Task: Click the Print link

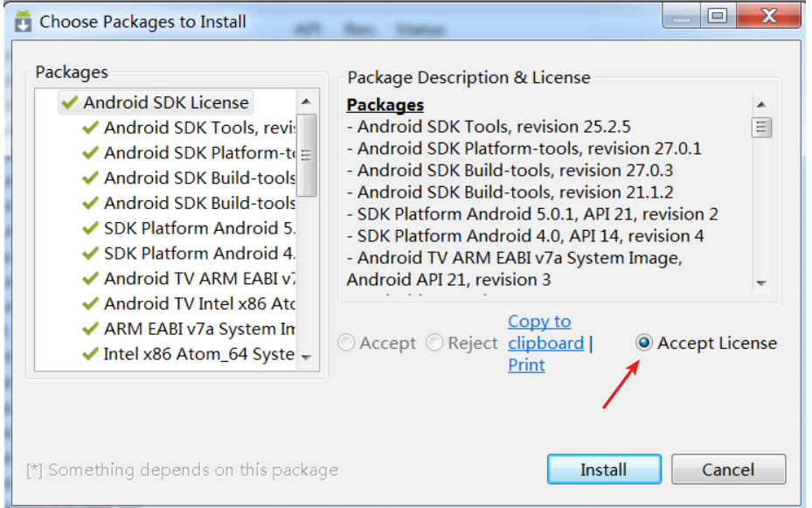Action: tap(525, 365)
